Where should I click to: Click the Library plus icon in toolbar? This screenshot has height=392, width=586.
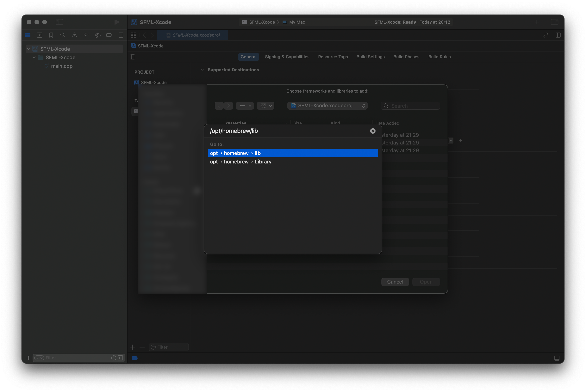click(537, 22)
